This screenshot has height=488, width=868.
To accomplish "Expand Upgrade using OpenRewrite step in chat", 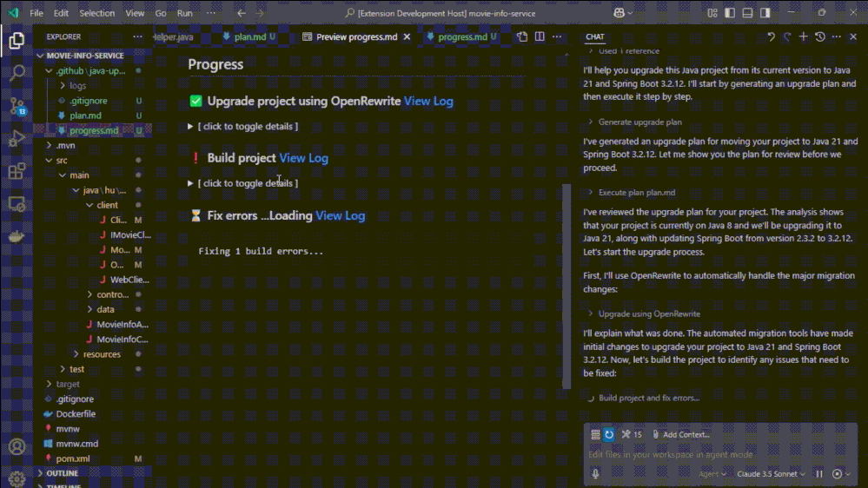I will (x=643, y=313).
